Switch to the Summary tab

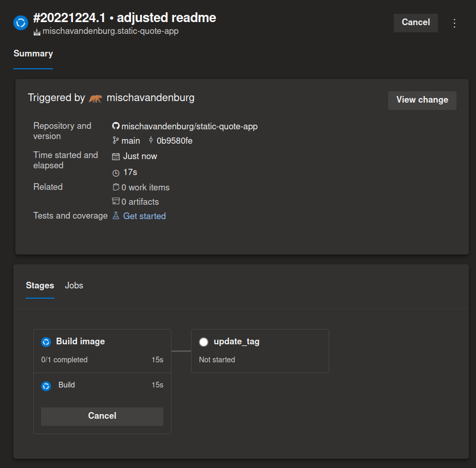[33, 54]
